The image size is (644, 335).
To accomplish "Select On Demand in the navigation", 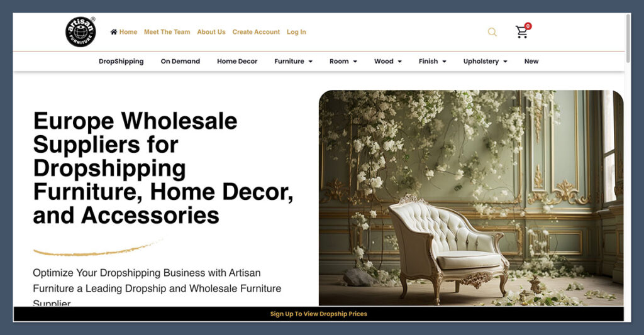I will pos(180,61).
